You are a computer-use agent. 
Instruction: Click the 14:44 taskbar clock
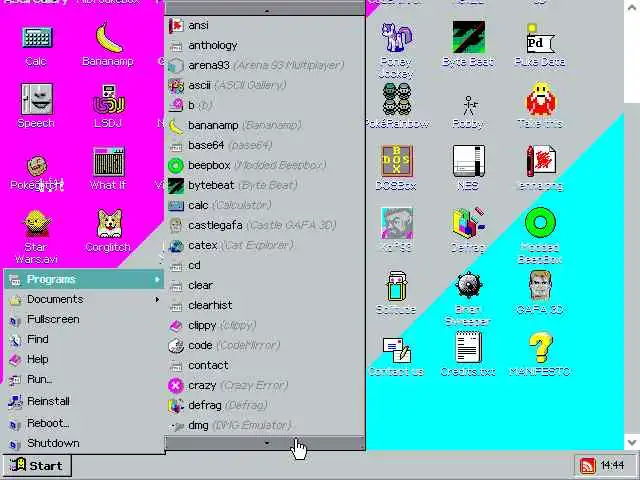(x=613, y=465)
